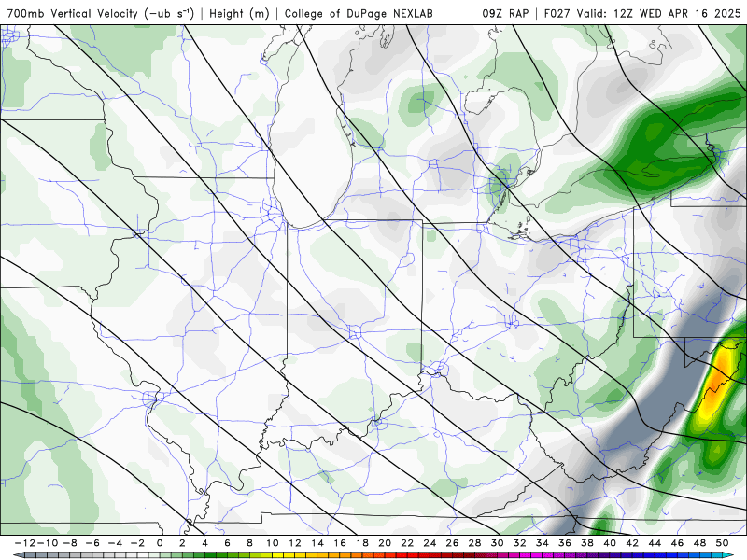The image size is (747, 560).
Task: Click the 8 legend value
Action: (249, 543)
